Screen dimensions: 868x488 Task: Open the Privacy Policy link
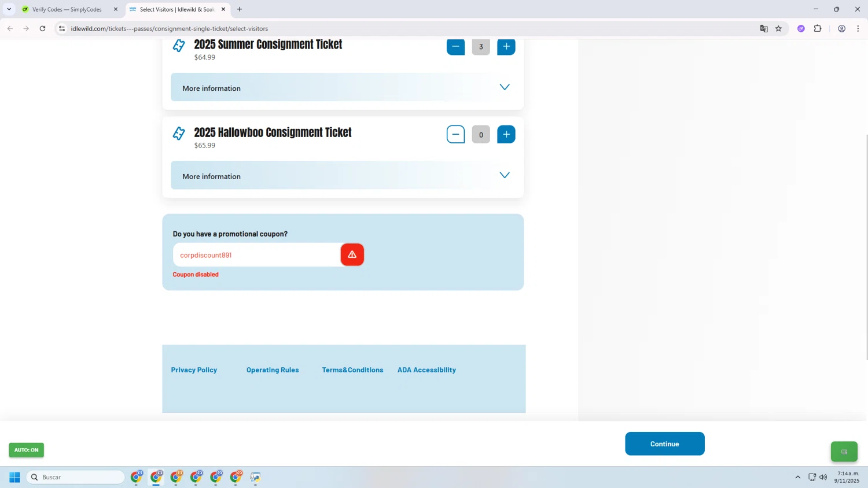tap(194, 370)
